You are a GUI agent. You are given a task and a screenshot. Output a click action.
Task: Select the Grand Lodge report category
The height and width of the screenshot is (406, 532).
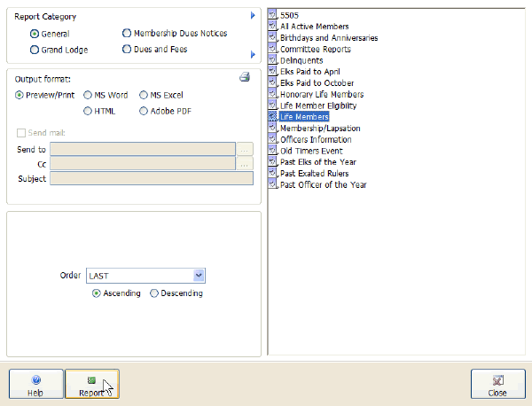(35, 51)
